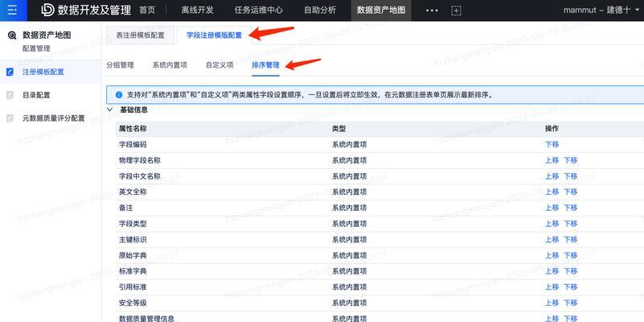Go to 首页 in top navigation
The width and height of the screenshot is (644, 322).
click(x=147, y=10)
